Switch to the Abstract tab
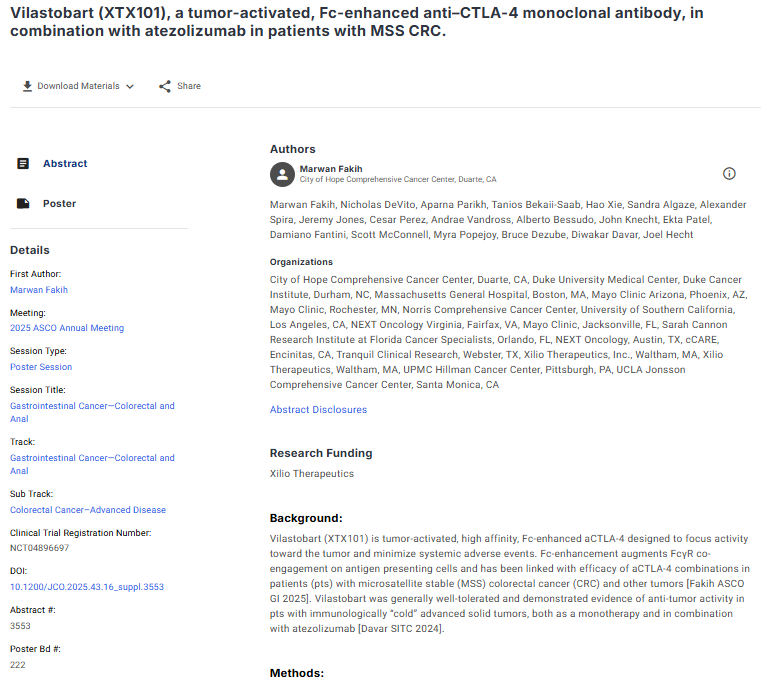This screenshot has height=680, width=767. click(65, 163)
